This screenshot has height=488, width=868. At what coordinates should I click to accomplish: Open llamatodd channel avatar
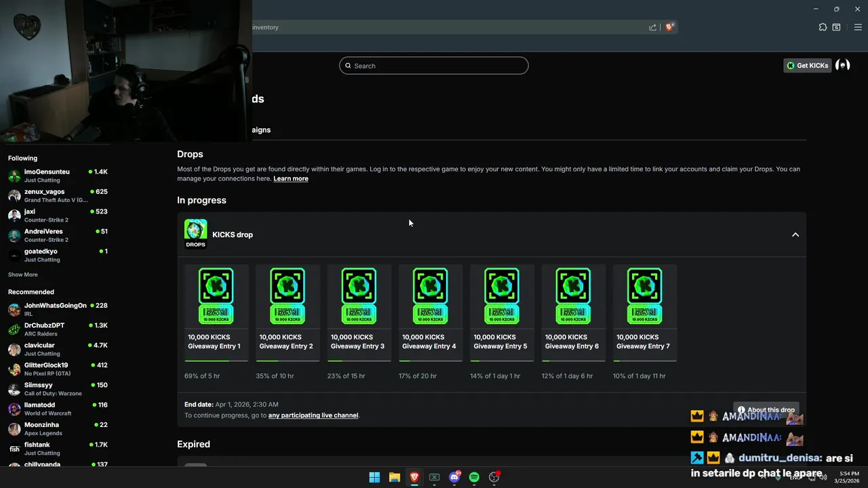tap(14, 409)
